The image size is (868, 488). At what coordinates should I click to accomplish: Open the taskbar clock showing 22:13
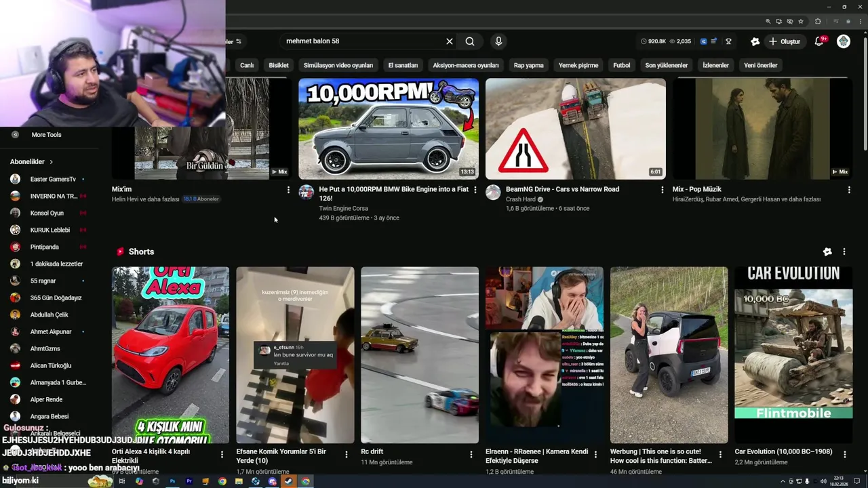coord(838,481)
